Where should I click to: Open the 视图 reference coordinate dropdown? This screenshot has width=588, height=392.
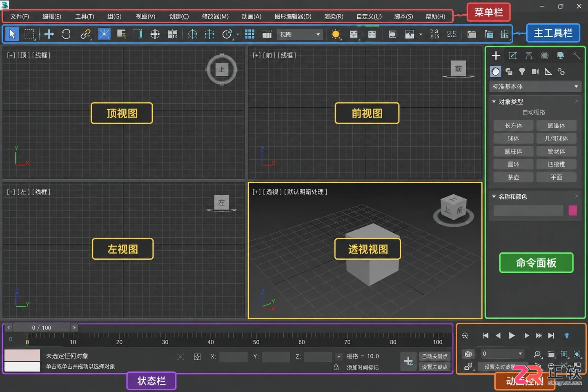[x=299, y=34]
